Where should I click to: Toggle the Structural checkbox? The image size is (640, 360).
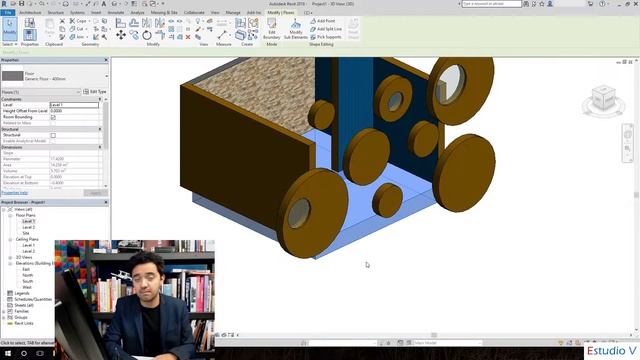click(53, 135)
